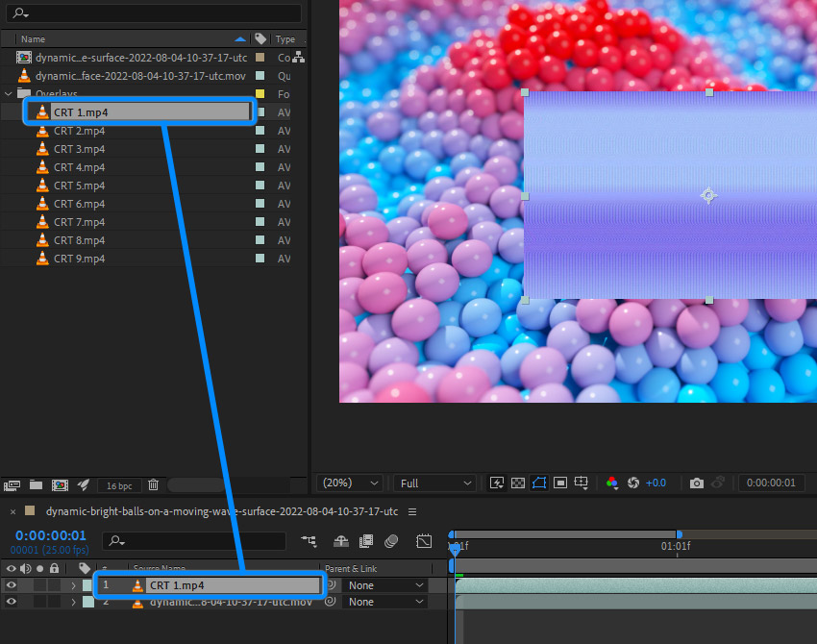Reset exposure with the aperture icon
Screen dimensions: 817x644
pos(633,483)
